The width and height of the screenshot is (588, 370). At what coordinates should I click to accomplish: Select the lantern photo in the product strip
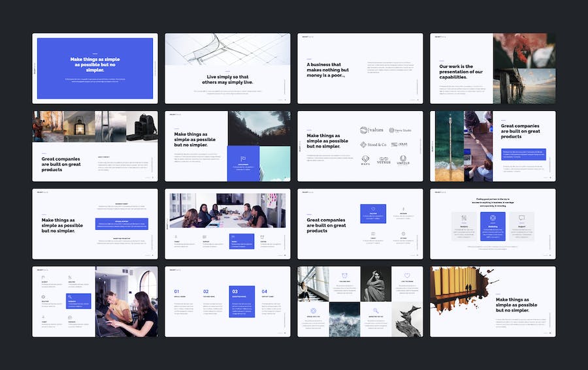(79, 126)
